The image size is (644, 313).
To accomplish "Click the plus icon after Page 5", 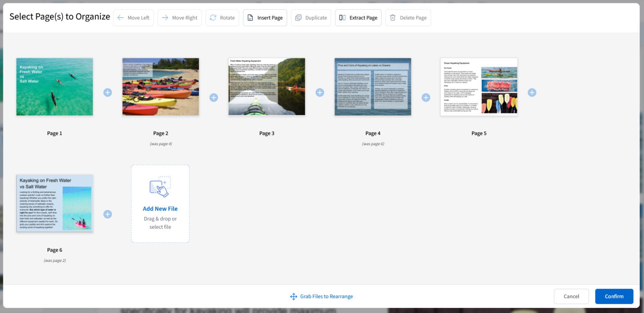I will pos(532,92).
